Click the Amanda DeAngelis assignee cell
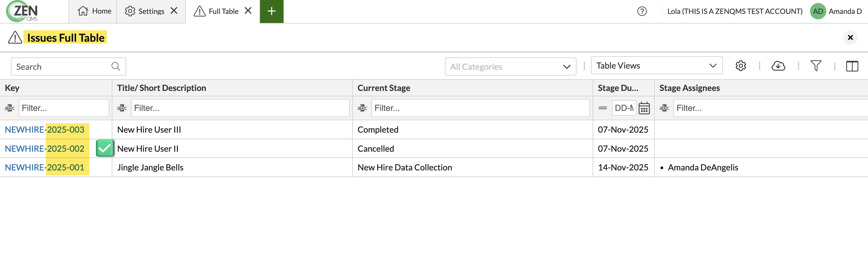The width and height of the screenshot is (868, 278). click(761, 167)
